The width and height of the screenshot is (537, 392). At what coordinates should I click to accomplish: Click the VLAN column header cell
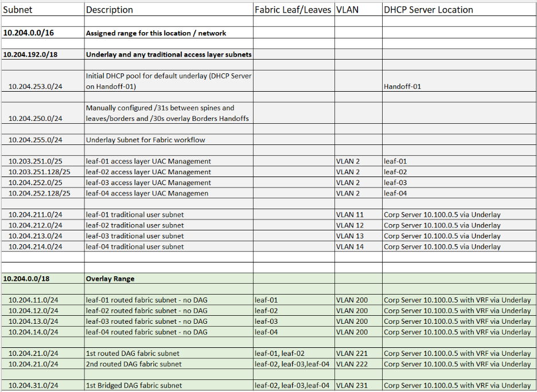(x=359, y=10)
